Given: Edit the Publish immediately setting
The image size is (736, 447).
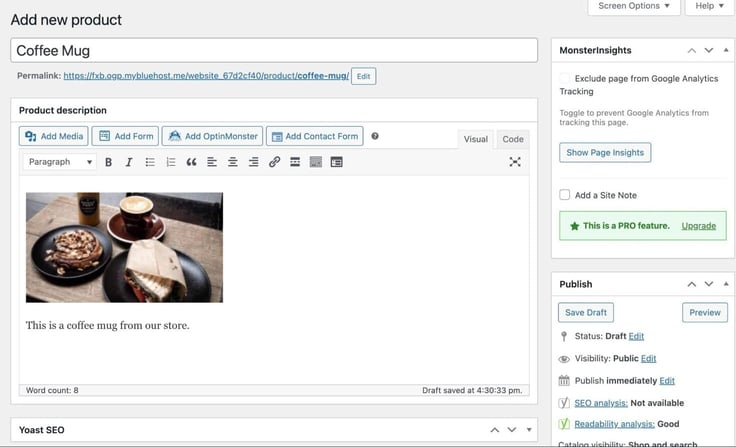Looking at the screenshot, I should click(x=667, y=381).
